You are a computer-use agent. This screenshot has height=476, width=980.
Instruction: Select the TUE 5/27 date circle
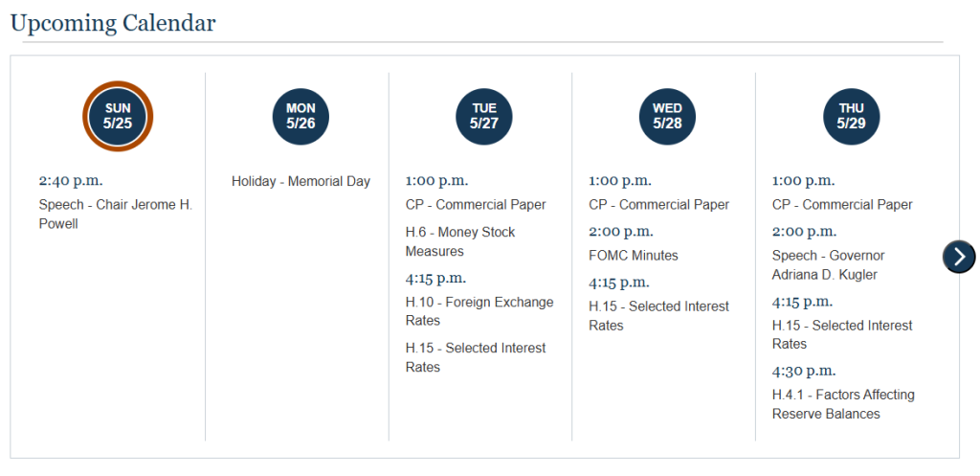click(484, 116)
